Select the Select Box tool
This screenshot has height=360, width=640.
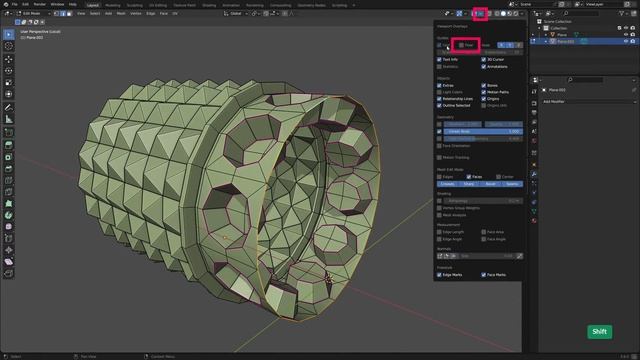pyautogui.click(x=9, y=34)
